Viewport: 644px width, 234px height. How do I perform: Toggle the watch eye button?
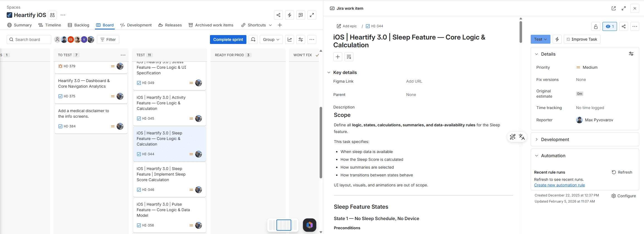coord(609,26)
